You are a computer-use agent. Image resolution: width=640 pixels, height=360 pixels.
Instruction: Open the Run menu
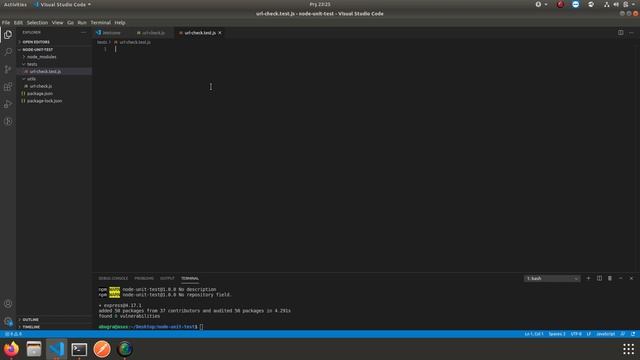(82, 22)
